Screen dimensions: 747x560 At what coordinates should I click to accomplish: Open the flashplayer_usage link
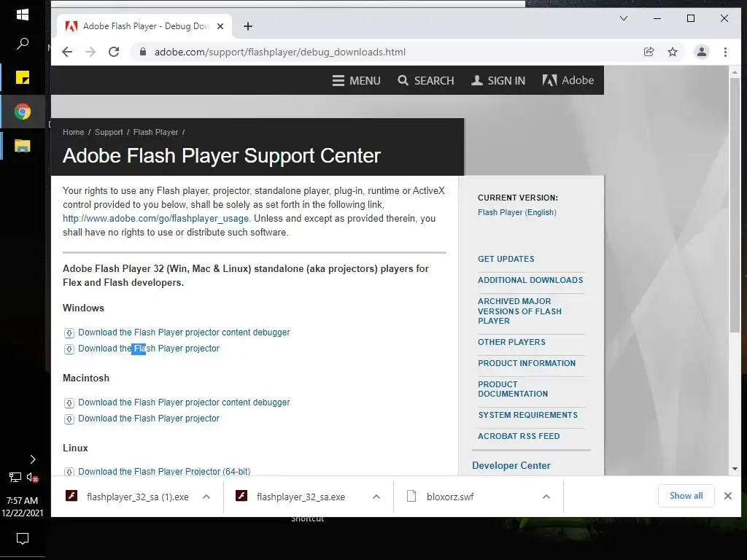coord(156,219)
